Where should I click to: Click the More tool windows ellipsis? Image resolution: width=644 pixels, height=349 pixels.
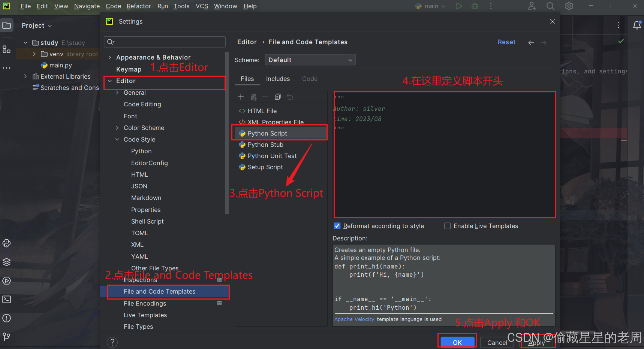[7, 68]
